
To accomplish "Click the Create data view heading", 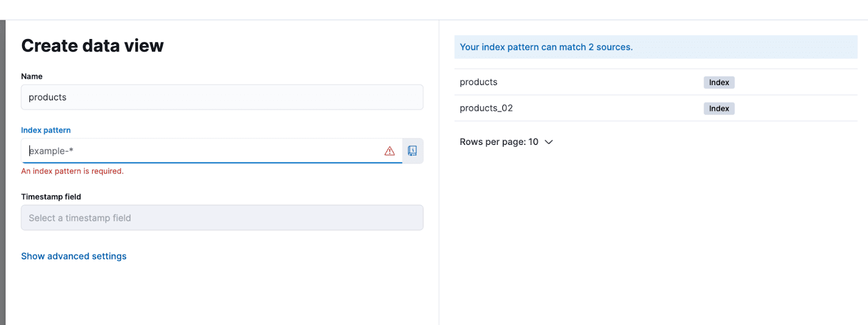I will [92, 46].
